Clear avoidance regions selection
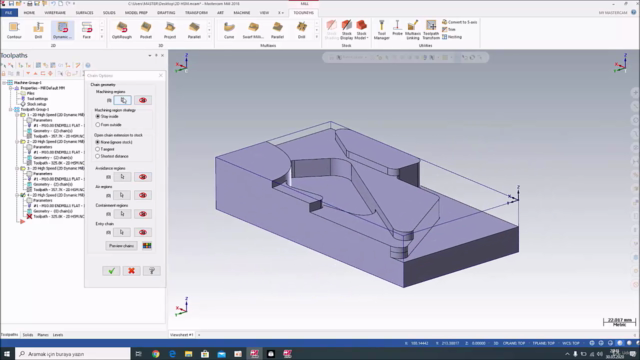 tap(143, 177)
